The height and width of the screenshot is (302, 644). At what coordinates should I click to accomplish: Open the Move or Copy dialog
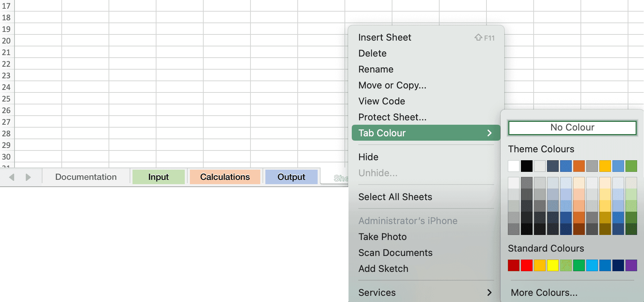pos(392,85)
